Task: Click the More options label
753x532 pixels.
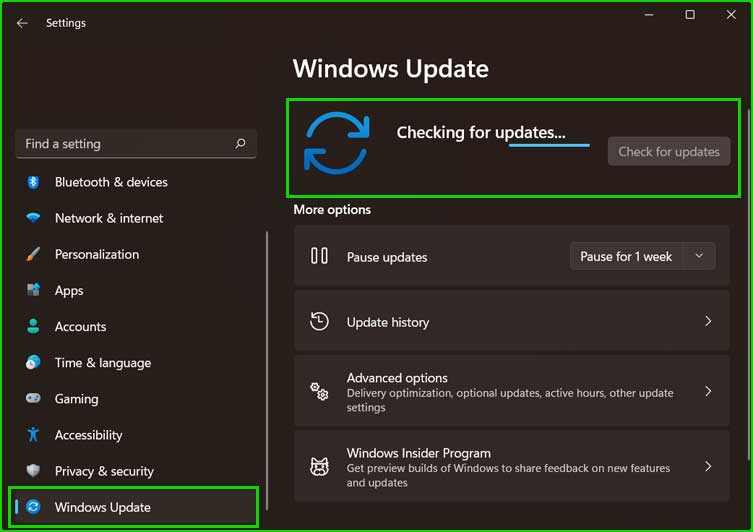Action: click(x=332, y=209)
